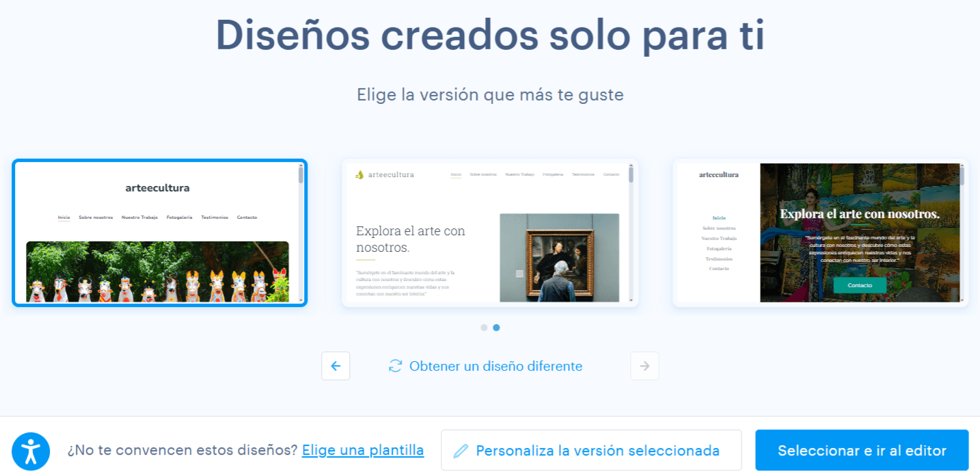Click the previous designs arrow button
The image size is (980, 476).
[336, 366]
